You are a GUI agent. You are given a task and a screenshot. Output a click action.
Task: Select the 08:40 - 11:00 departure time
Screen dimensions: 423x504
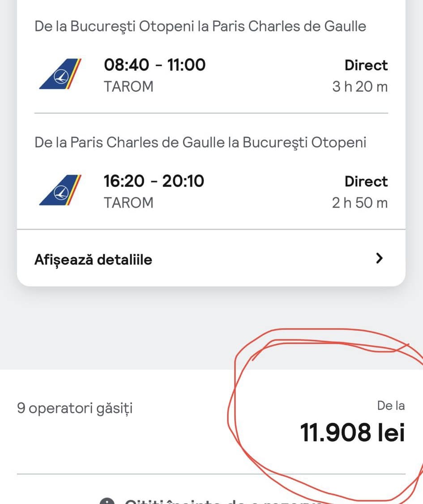click(x=154, y=65)
